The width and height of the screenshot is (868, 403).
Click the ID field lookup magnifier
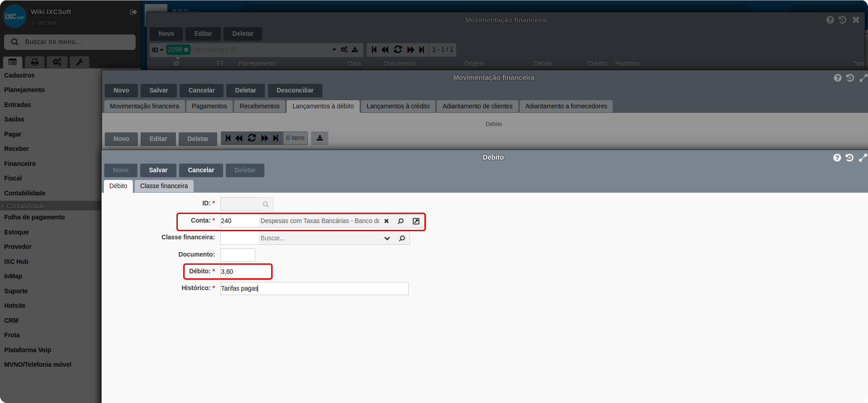coord(266,204)
